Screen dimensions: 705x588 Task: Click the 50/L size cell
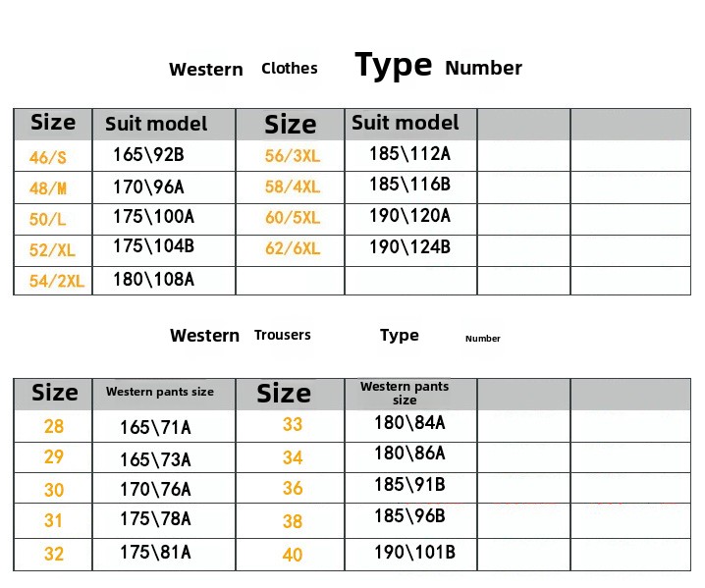(48, 219)
